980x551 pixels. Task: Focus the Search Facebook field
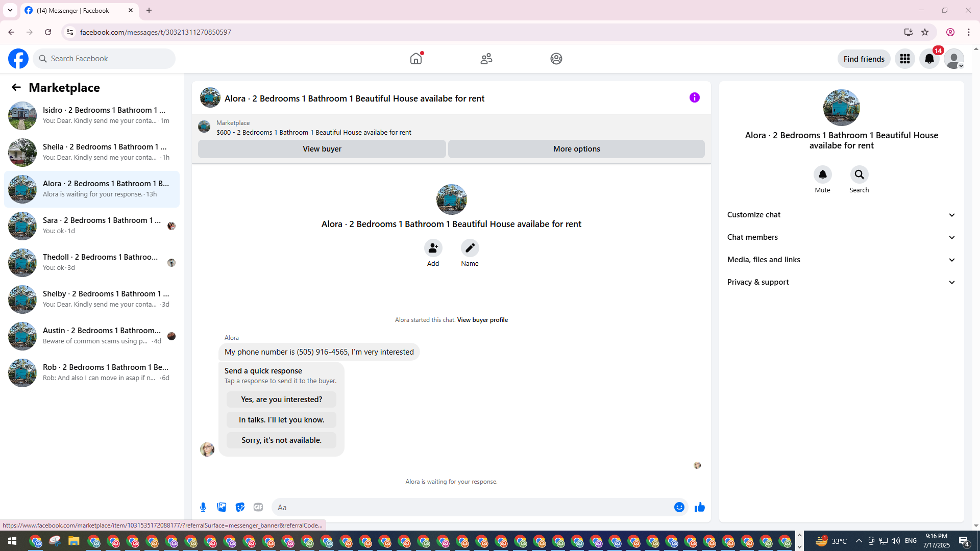104,59
